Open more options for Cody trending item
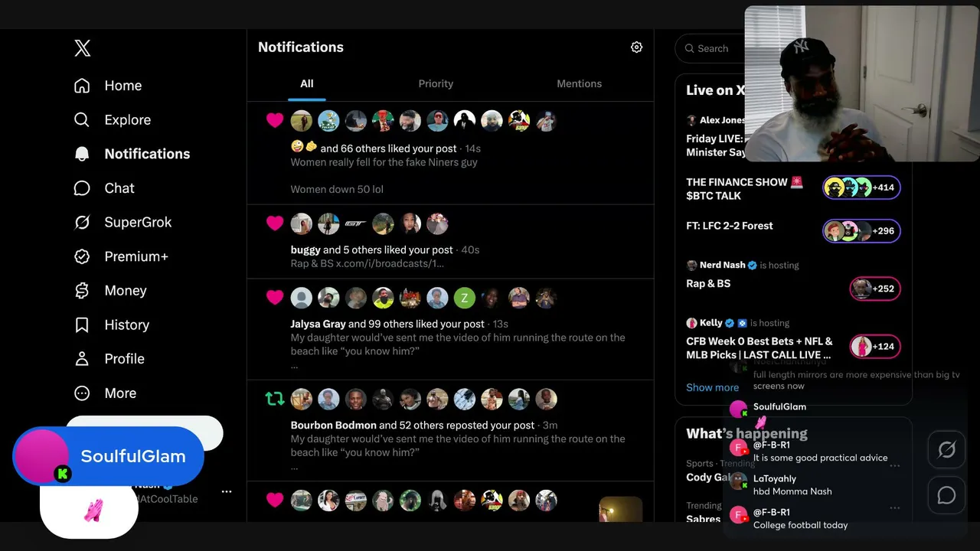Screen dimensions: 980x551 (894, 465)
